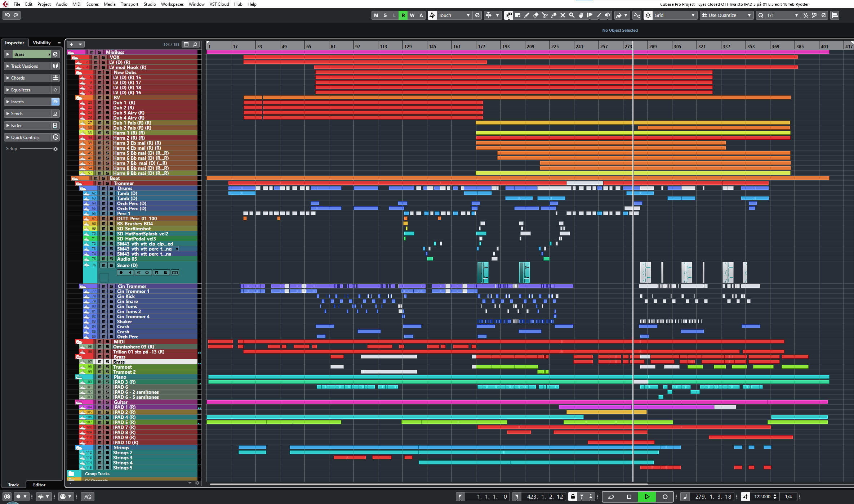Open the Grid snap type dropdown

click(675, 15)
